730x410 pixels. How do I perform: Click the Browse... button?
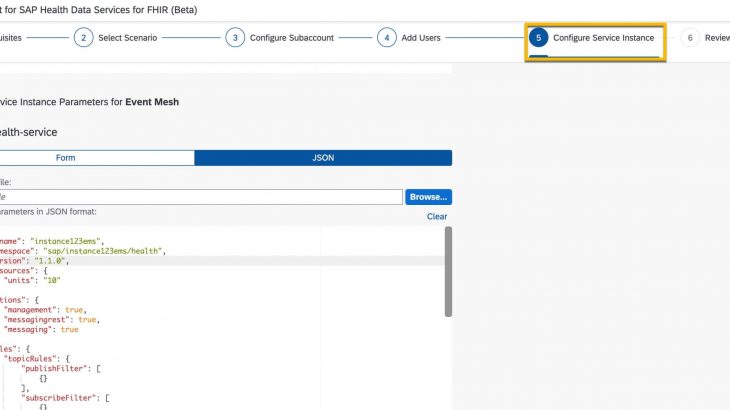tap(428, 197)
